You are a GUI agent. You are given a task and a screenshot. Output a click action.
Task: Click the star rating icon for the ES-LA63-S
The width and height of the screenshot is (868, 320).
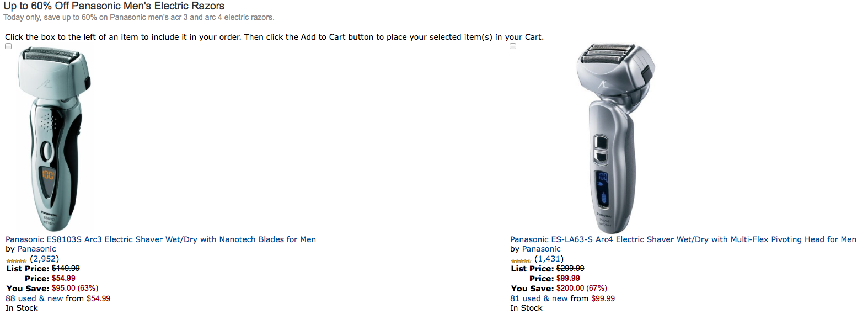click(521, 260)
